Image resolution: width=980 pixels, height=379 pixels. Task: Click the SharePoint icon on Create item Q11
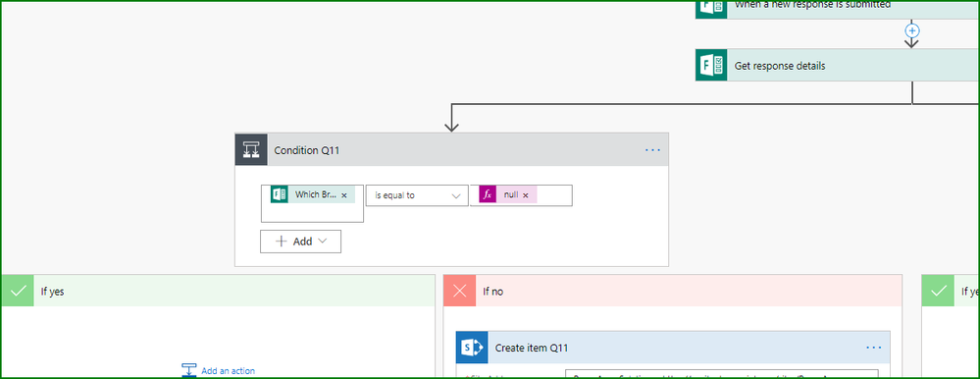[472, 348]
